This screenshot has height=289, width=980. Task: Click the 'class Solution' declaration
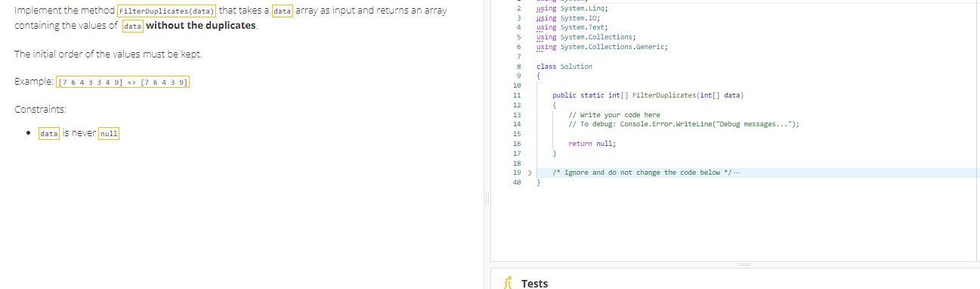564,67
